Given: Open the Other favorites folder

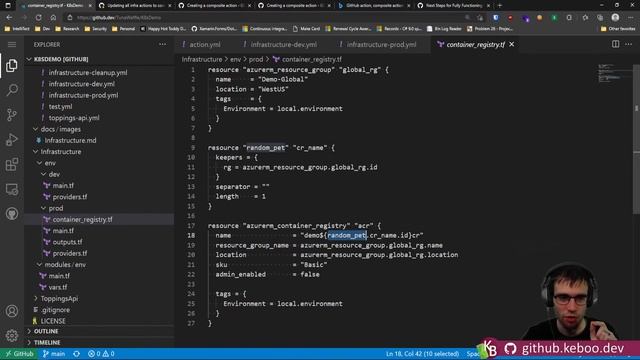Looking at the screenshot, I should point(618,29).
